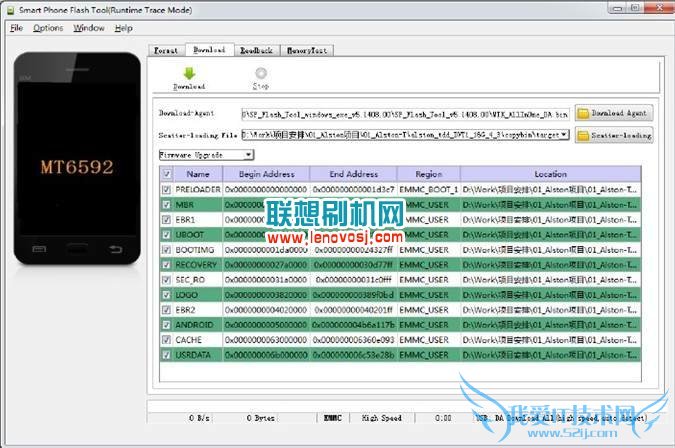Toggle the RECOVERY partition checkbox
This screenshot has width=675, height=448.
click(x=167, y=265)
